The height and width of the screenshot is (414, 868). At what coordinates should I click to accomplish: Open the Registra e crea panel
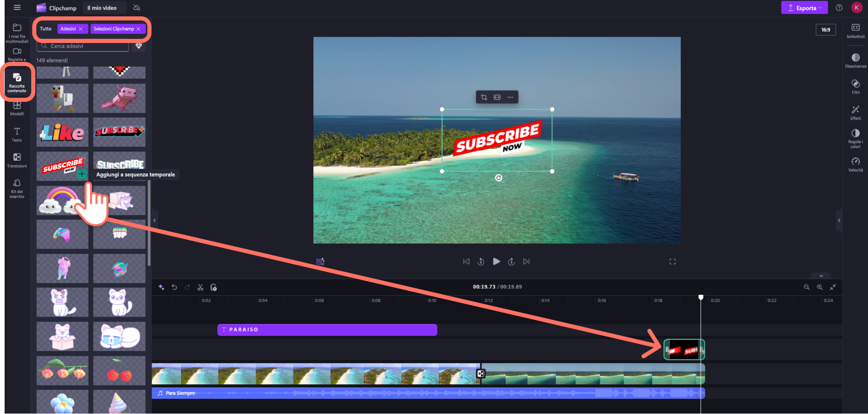tap(17, 55)
